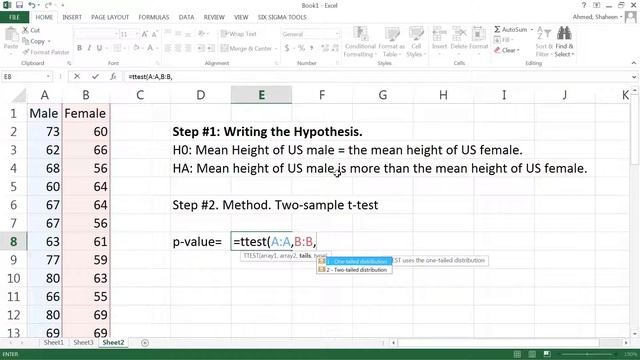Click the zoom slider in status bar

(587, 354)
